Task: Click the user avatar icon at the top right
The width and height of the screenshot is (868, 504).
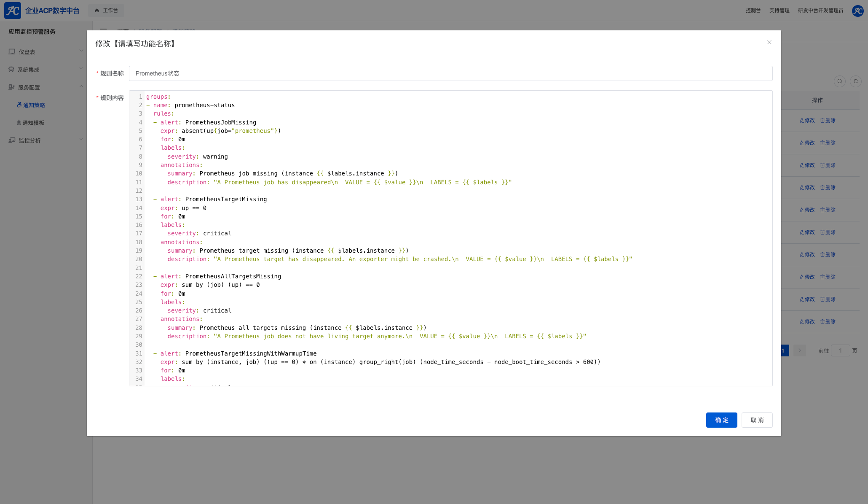Action: coord(857,11)
